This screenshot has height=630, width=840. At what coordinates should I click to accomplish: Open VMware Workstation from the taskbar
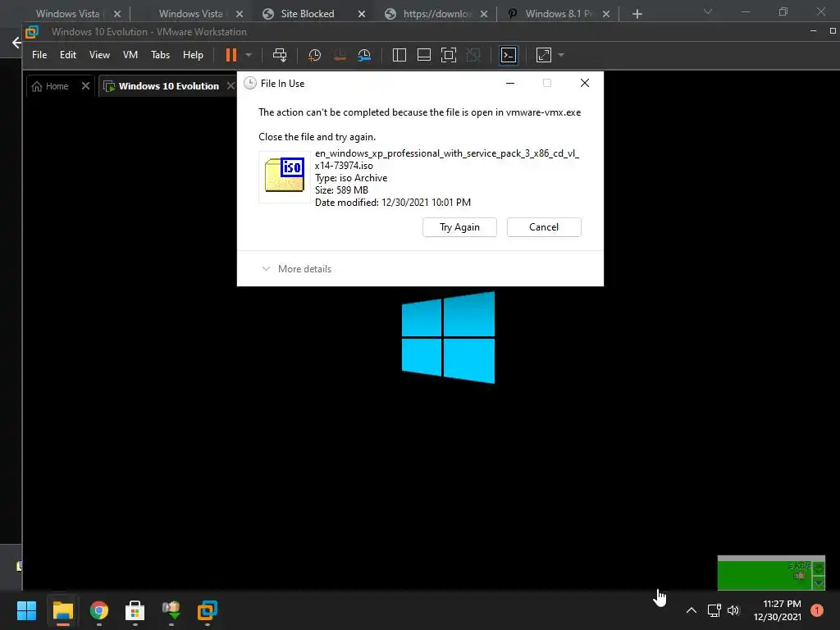(208, 610)
